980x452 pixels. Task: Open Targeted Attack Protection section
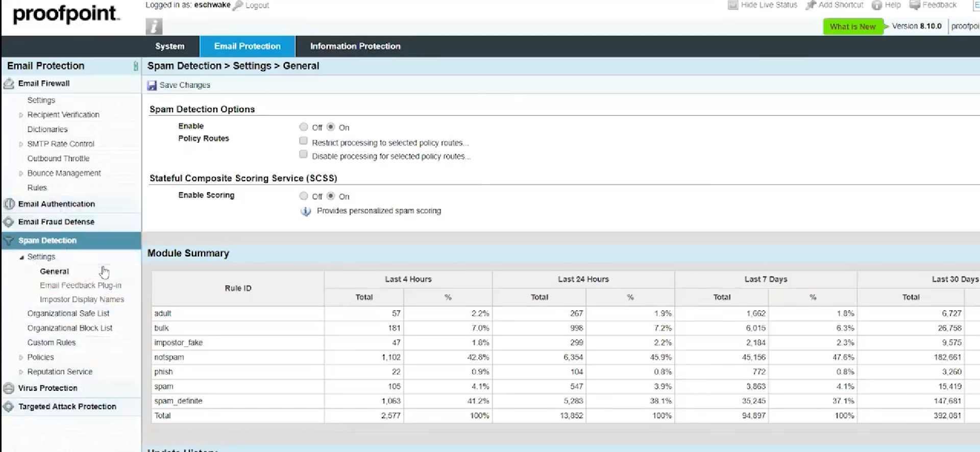(67, 407)
